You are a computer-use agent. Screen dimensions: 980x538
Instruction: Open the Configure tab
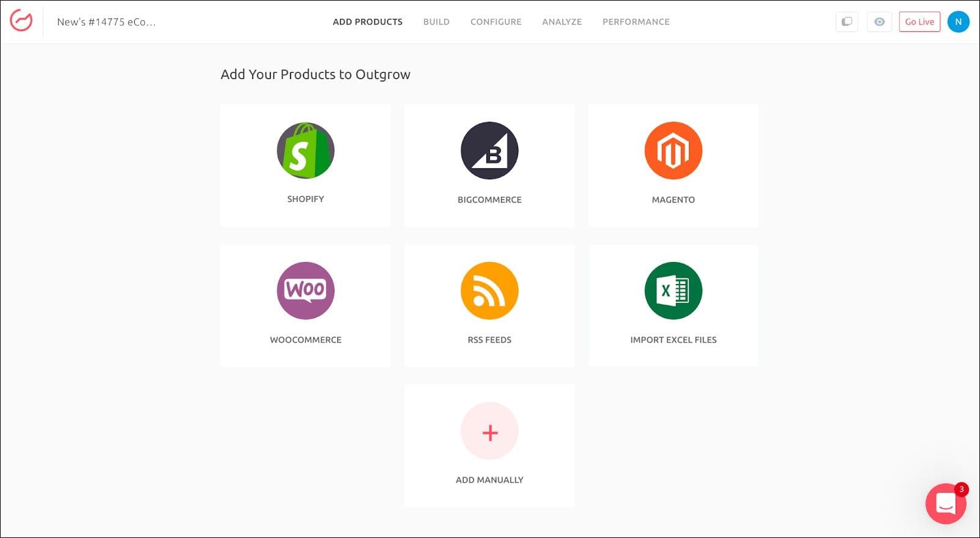[x=496, y=22]
